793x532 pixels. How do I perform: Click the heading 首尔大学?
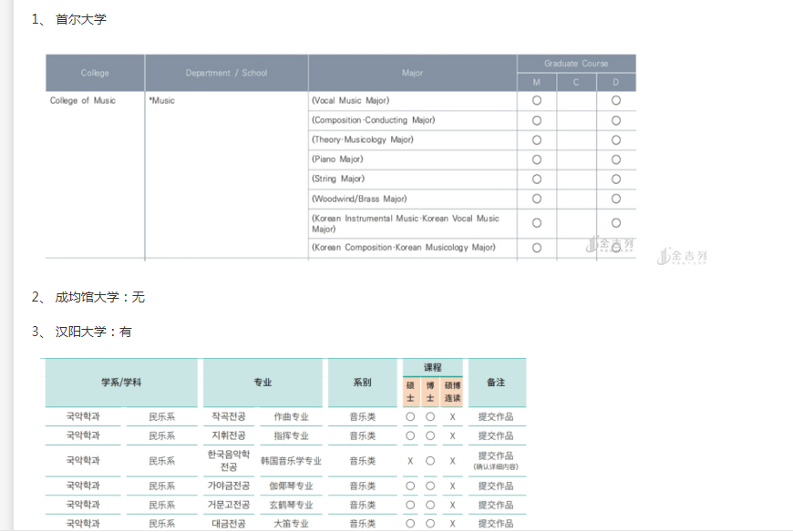click(x=80, y=19)
